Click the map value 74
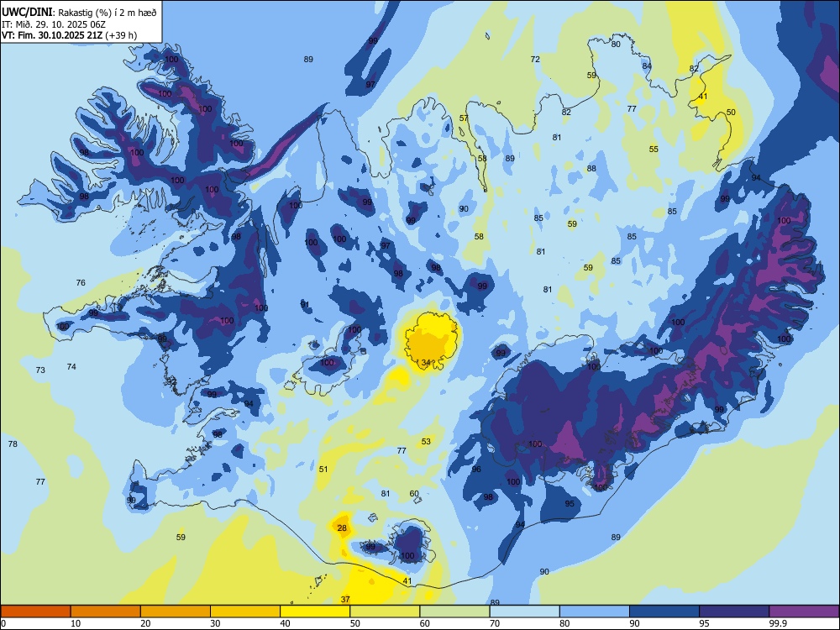The image size is (840, 630). coord(71,366)
